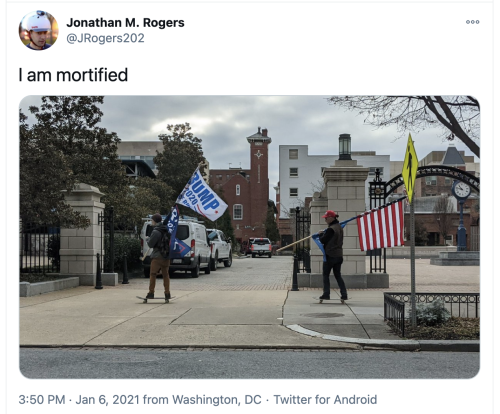Viewport: 500px width, 414px height.
Task: Click the Twitter for Android source label
Action: [x=325, y=399]
